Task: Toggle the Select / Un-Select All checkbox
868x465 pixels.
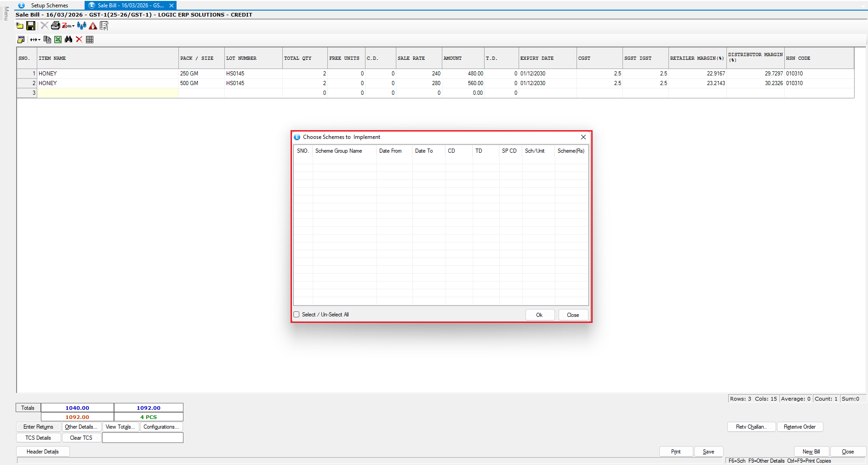Action: click(297, 315)
